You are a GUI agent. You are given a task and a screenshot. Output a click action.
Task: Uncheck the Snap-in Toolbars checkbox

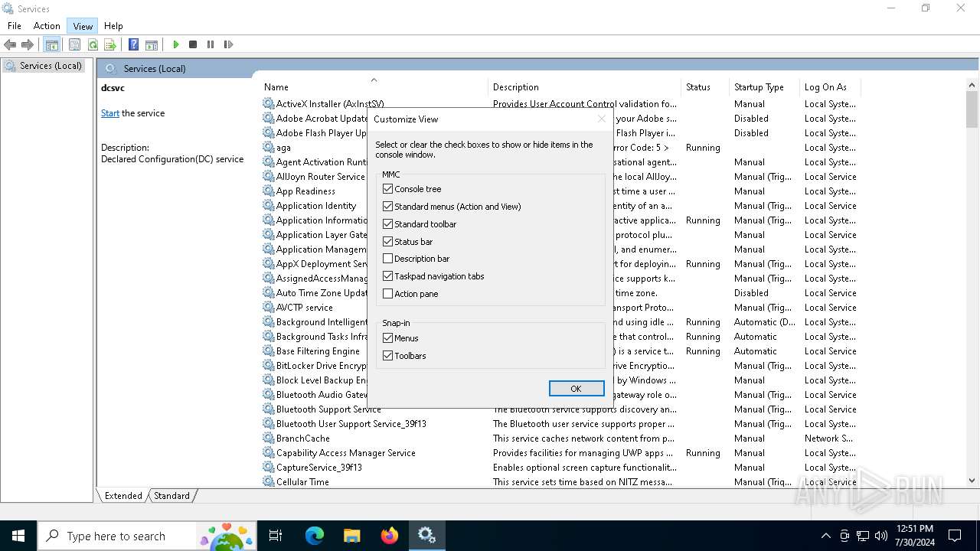coord(387,355)
